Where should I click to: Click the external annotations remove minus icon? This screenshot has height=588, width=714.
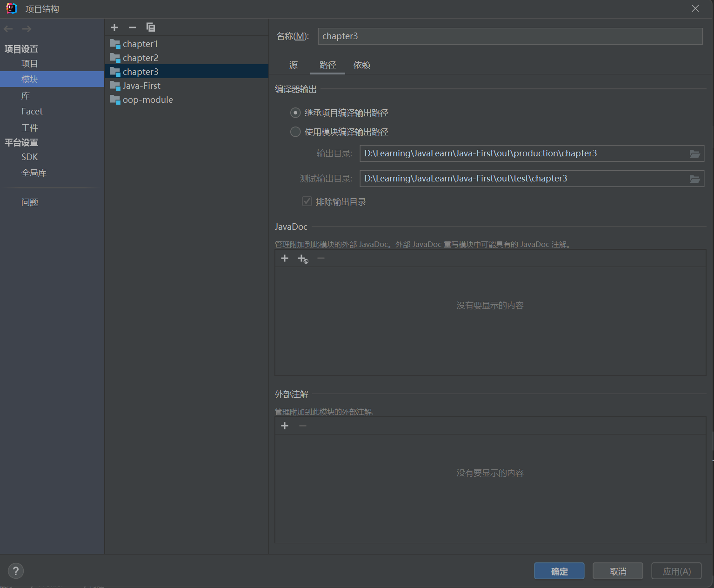303,426
